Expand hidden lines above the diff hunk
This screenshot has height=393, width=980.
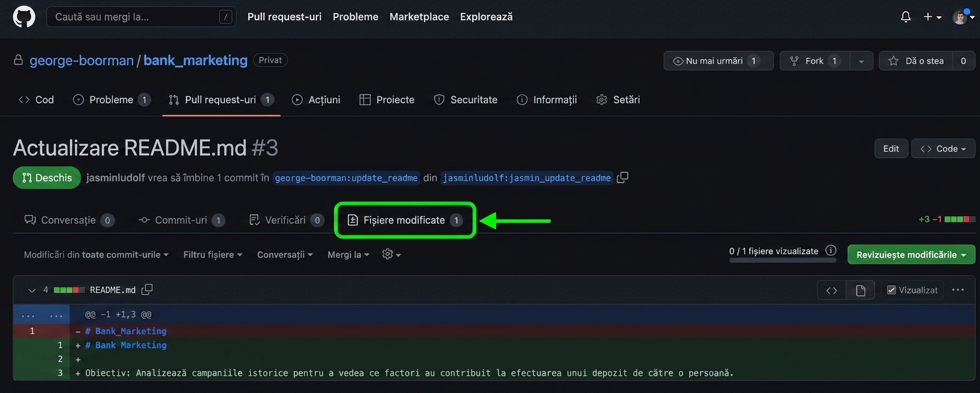point(41,315)
